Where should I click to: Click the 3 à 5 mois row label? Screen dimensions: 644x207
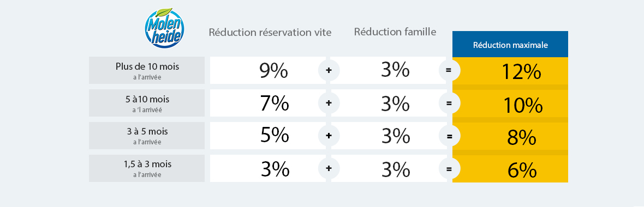coord(147,136)
